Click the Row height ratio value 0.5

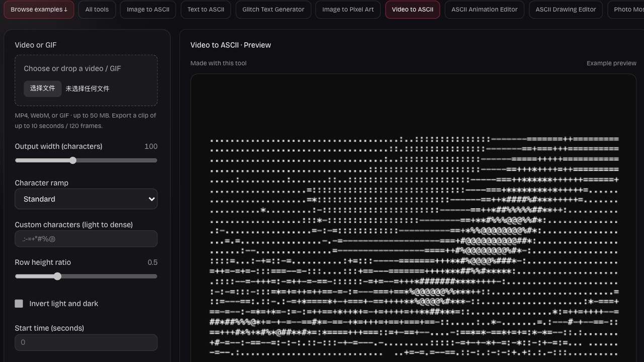coord(152,262)
